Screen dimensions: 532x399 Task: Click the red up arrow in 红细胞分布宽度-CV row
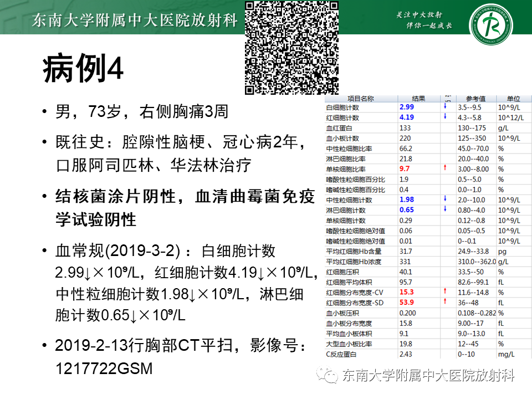[x=445, y=291]
